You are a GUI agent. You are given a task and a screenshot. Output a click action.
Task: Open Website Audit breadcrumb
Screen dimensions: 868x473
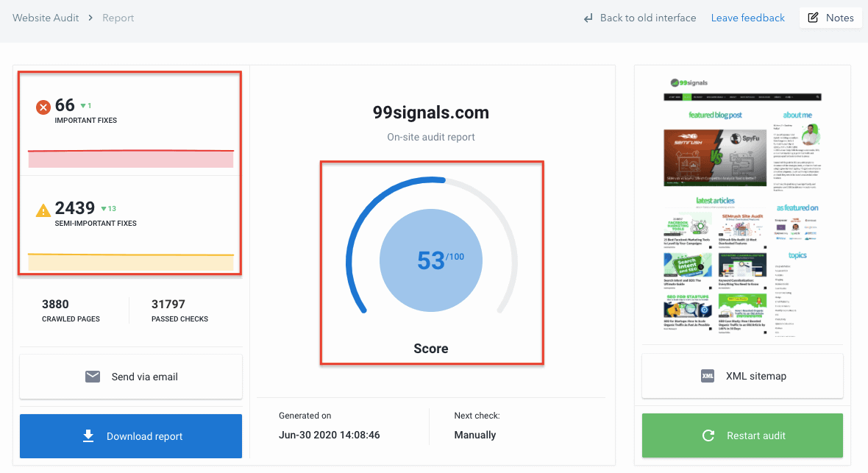(x=46, y=18)
